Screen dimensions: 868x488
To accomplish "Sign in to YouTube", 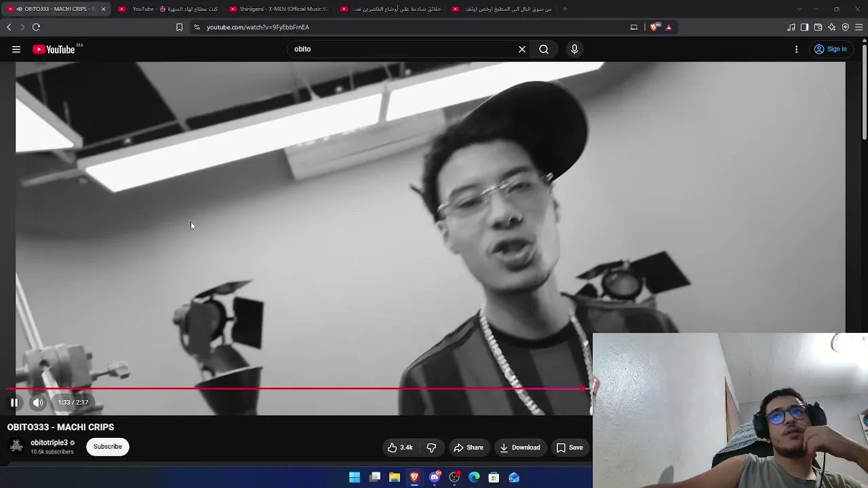I will coord(831,49).
